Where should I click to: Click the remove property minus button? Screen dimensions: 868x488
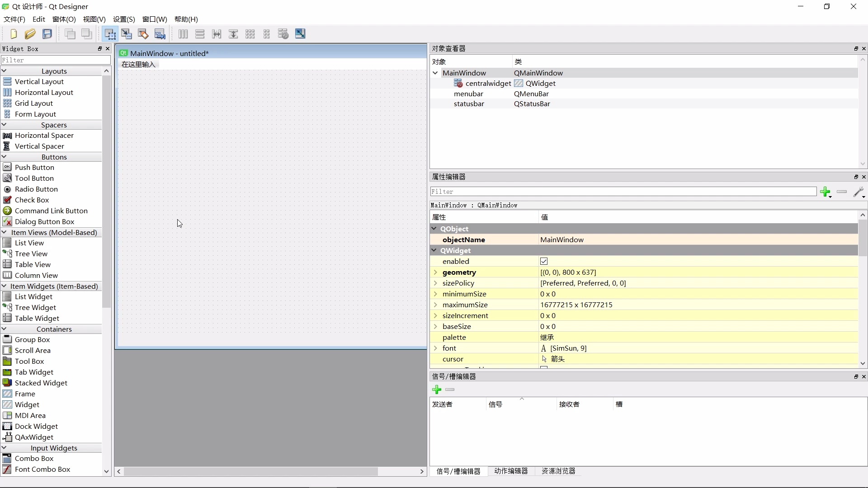pos(842,192)
